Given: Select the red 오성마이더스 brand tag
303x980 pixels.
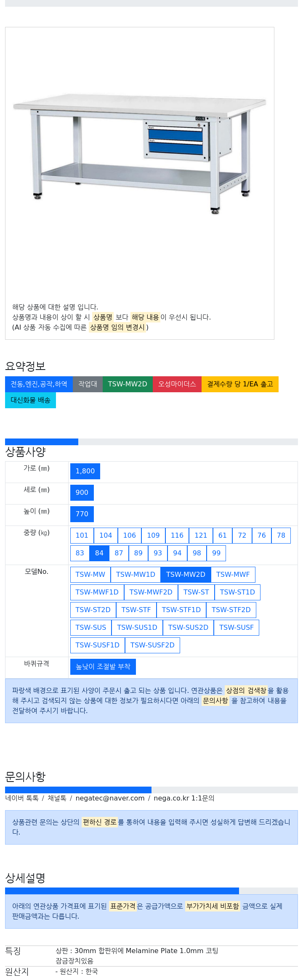Looking at the screenshot, I should pos(177,384).
